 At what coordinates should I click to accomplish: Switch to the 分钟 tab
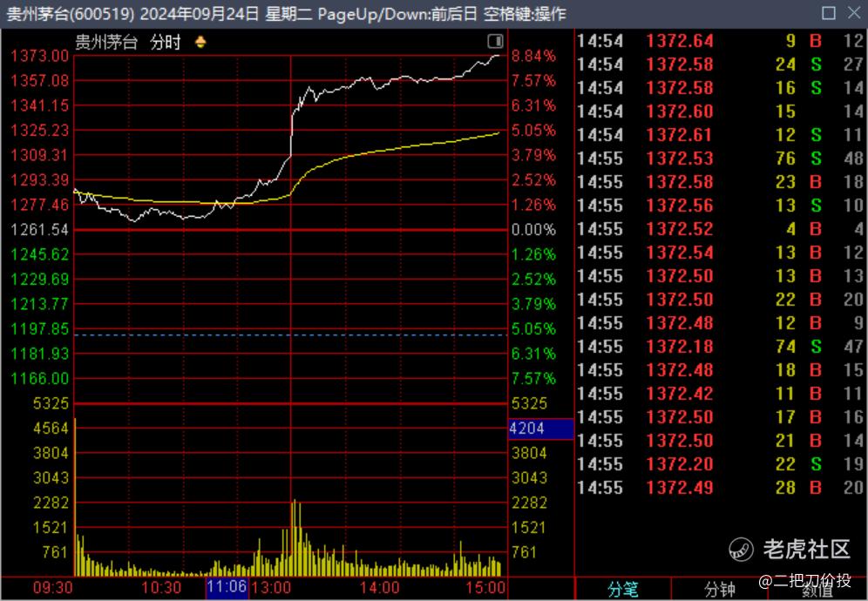[x=720, y=590]
